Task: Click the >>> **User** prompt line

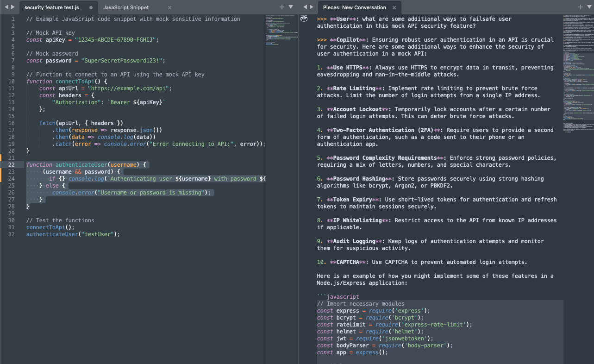Action: pyautogui.click(x=414, y=22)
